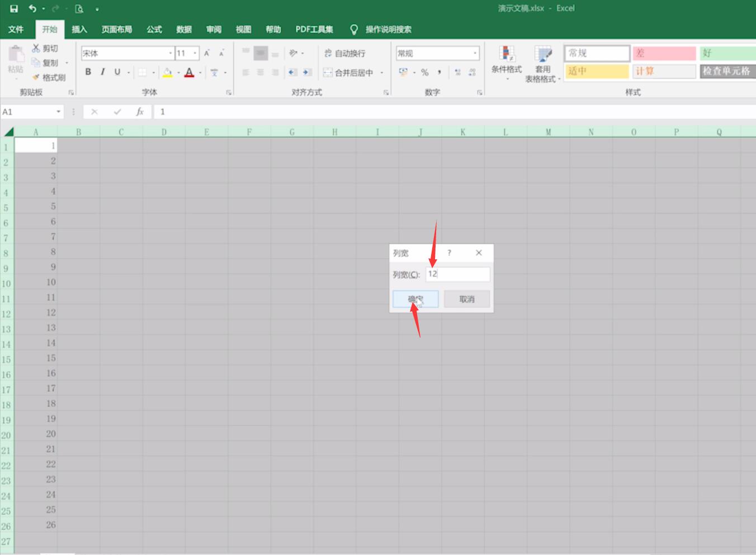The width and height of the screenshot is (756, 555).
Task: Open the font size dropdown (11)
Action: pyautogui.click(x=195, y=53)
